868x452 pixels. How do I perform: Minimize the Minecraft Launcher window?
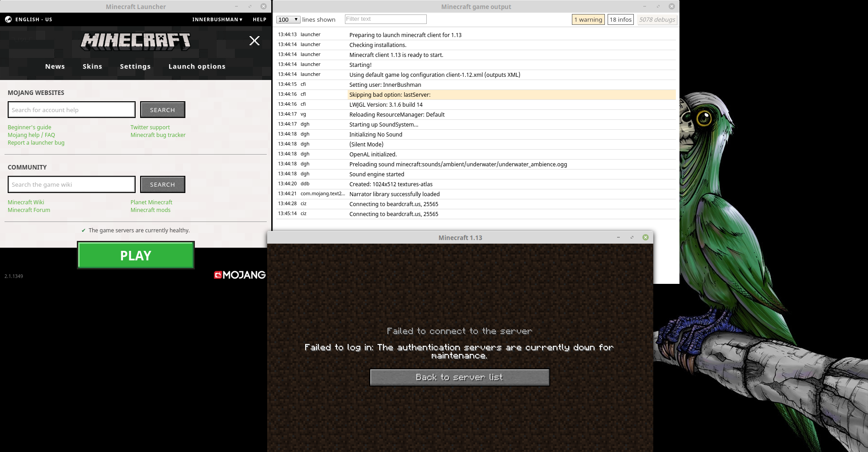pyautogui.click(x=236, y=6)
